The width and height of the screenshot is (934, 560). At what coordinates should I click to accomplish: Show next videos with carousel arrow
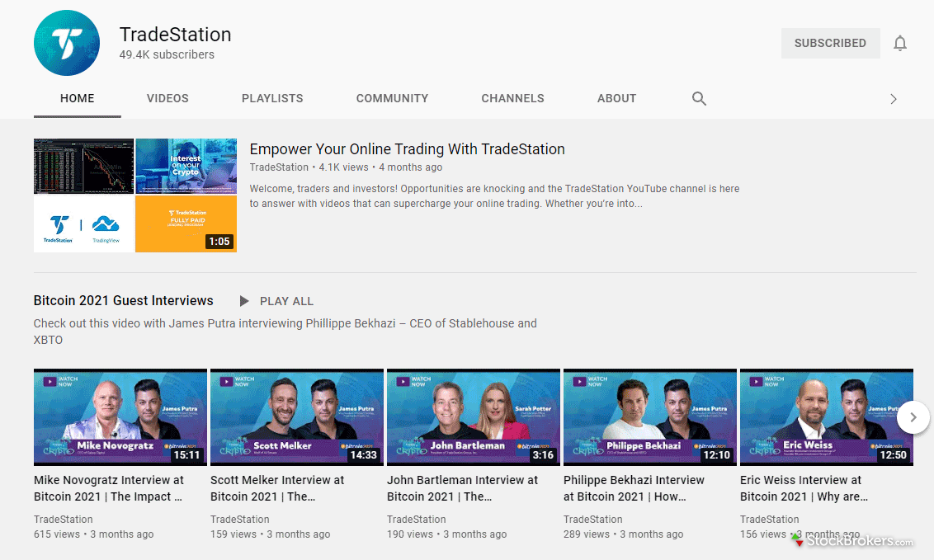click(x=913, y=417)
